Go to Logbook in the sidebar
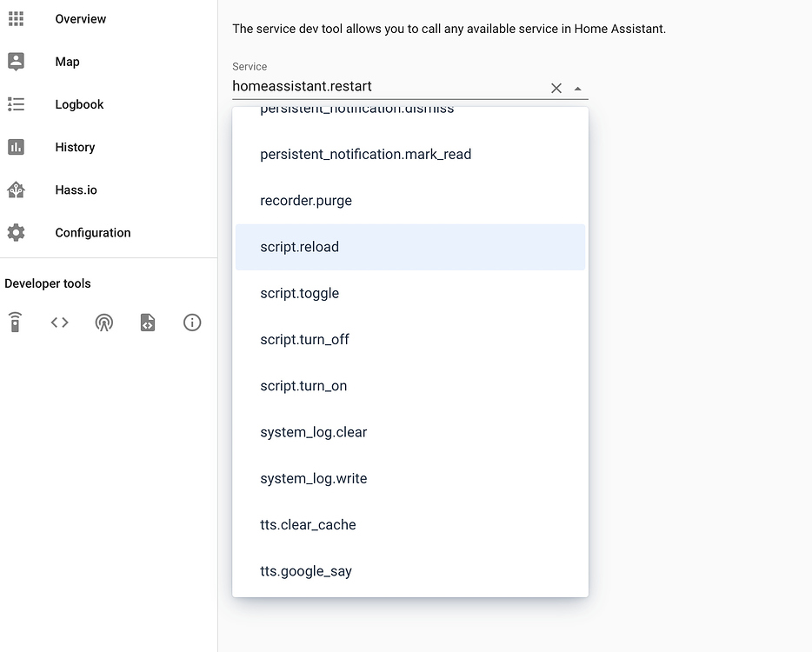Viewport: 812px width, 652px height. pyautogui.click(x=79, y=104)
